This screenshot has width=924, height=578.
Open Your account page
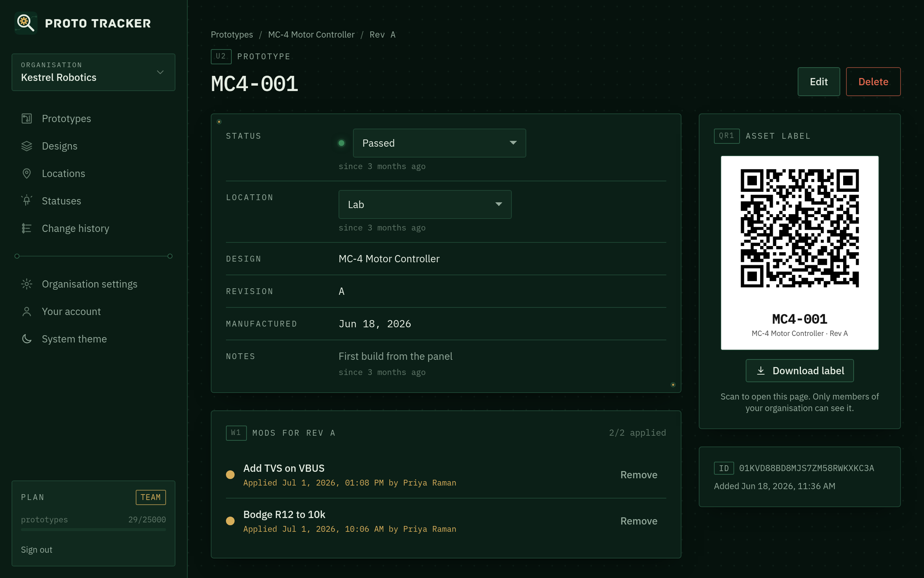tap(93, 311)
